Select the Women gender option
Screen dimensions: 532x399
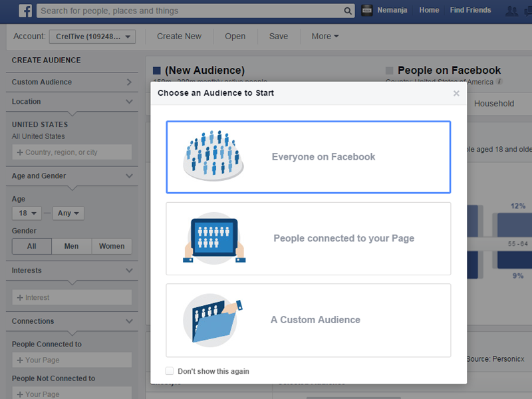click(x=112, y=246)
